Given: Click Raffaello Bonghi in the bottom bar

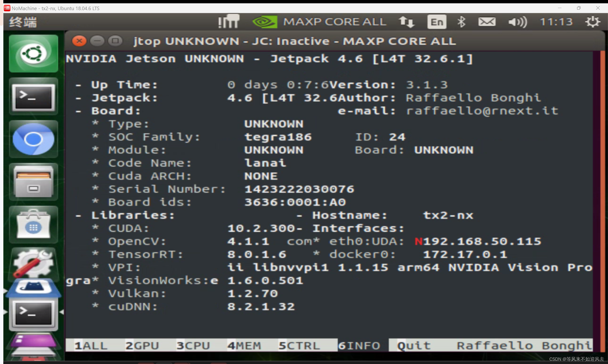Looking at the screenshot, I should 525,346.
